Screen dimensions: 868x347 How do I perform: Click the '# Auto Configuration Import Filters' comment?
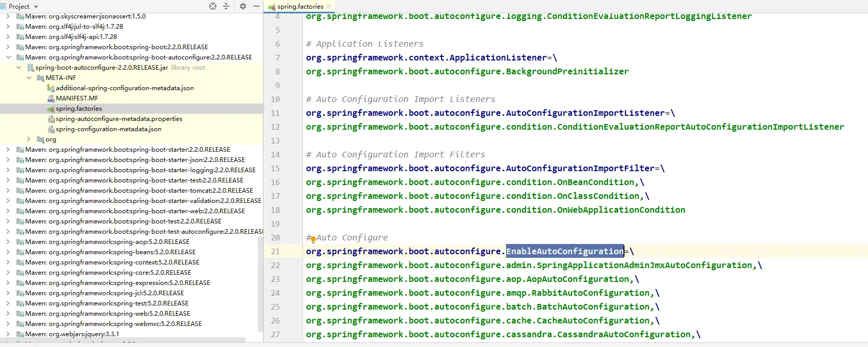[395, 154]
